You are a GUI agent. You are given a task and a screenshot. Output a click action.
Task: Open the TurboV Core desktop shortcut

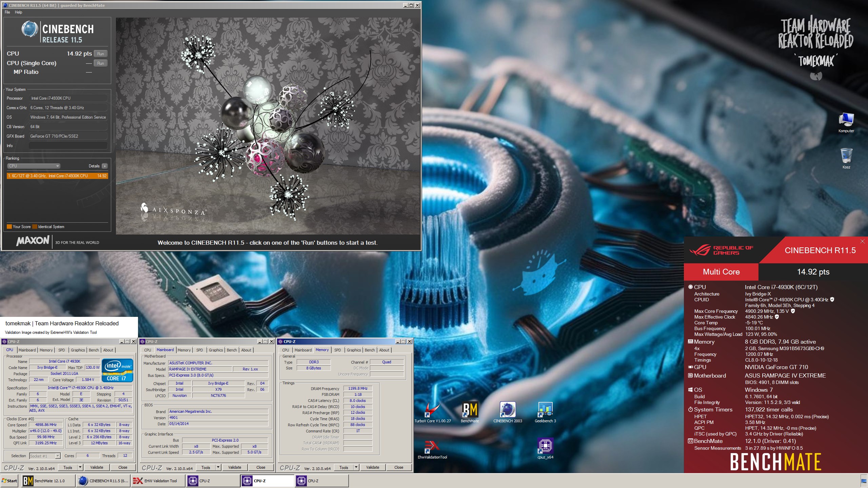[x=432, y=411]
